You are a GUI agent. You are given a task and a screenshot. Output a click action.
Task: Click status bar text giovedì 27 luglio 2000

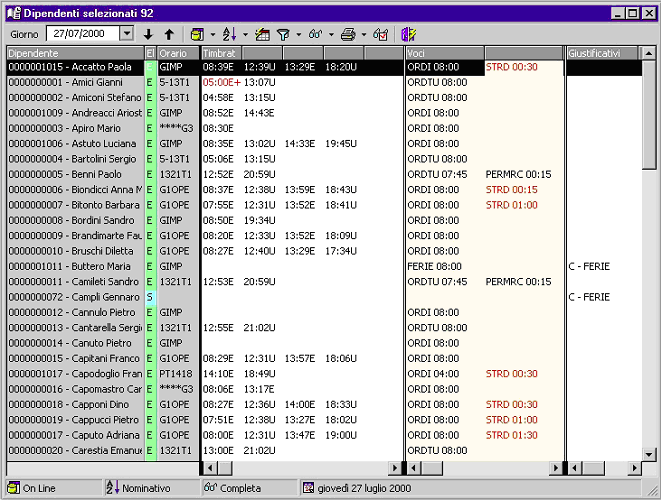[364, 488]
